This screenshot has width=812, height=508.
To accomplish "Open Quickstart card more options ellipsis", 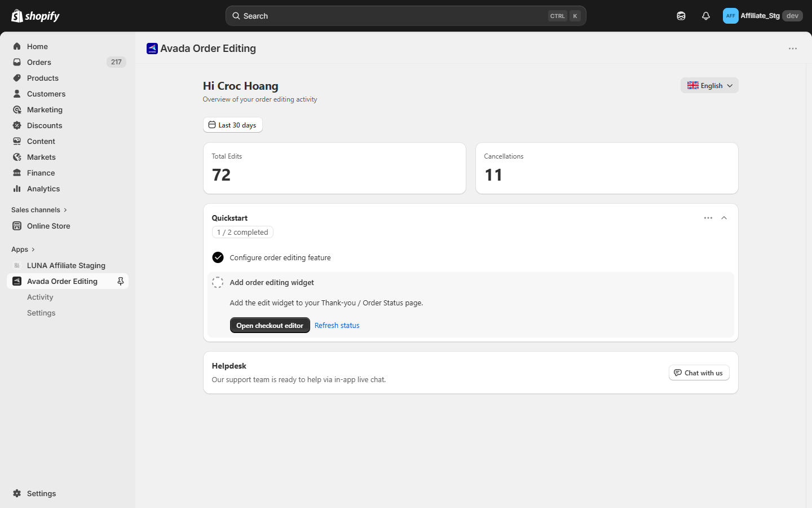I will (708, 218).
